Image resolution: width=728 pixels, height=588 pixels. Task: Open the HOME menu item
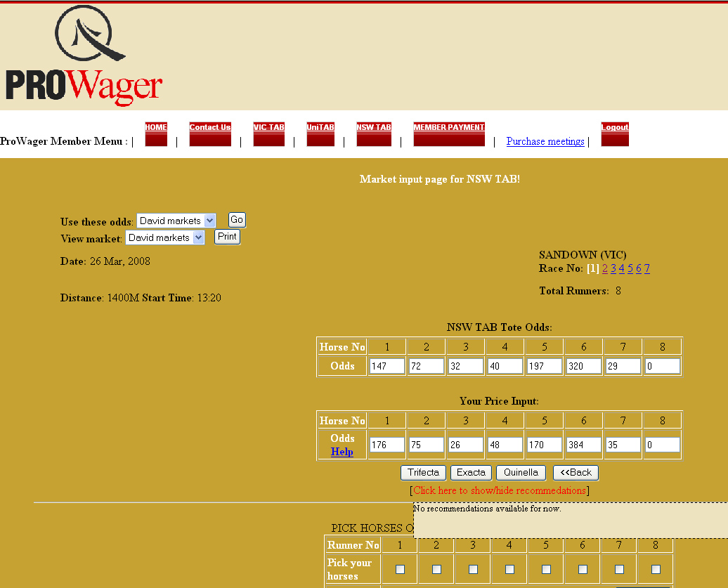coord(156,134)
